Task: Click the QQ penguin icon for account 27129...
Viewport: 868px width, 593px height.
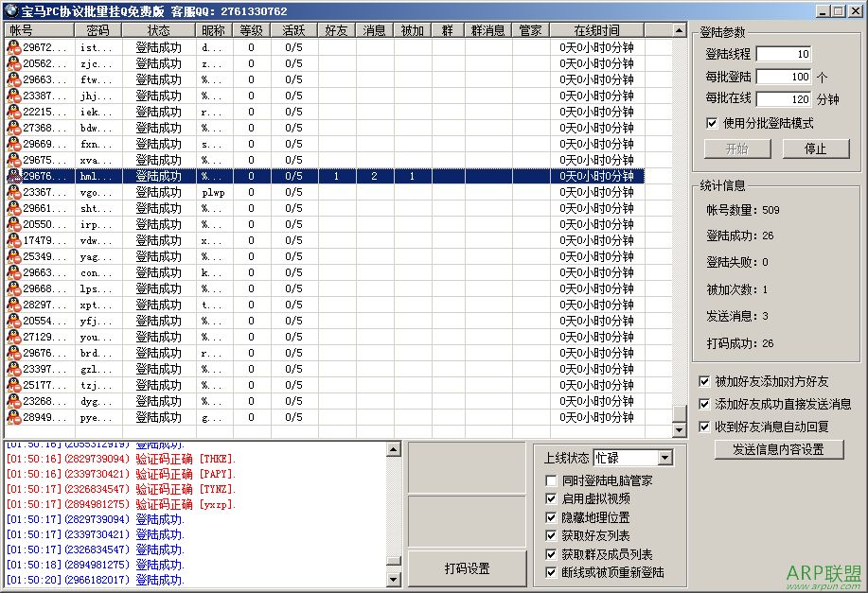Action: (x=13, y=337)
